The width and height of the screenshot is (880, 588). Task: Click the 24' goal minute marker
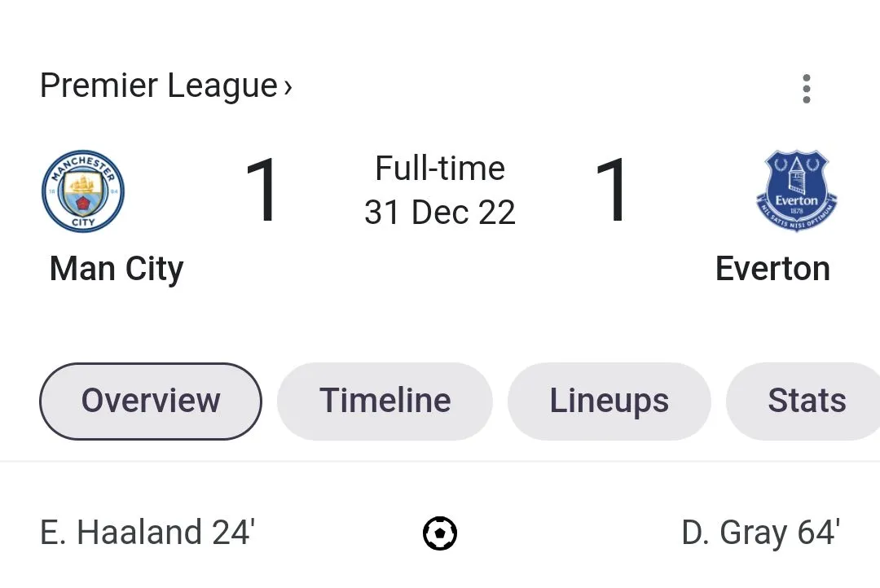(234, 533)
